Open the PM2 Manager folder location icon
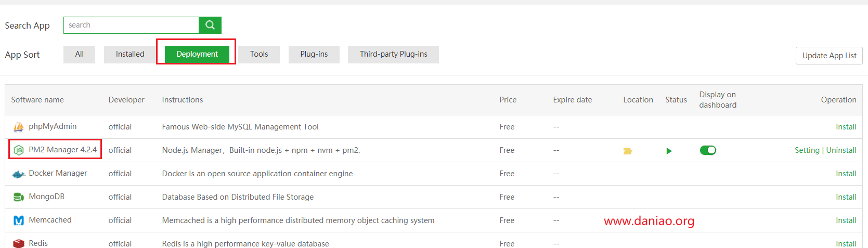Screen dimensions: 868x248 coord(628,151)
